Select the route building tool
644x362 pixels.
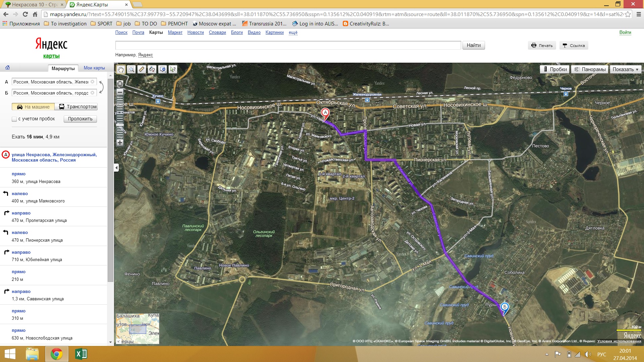point(152,69)
